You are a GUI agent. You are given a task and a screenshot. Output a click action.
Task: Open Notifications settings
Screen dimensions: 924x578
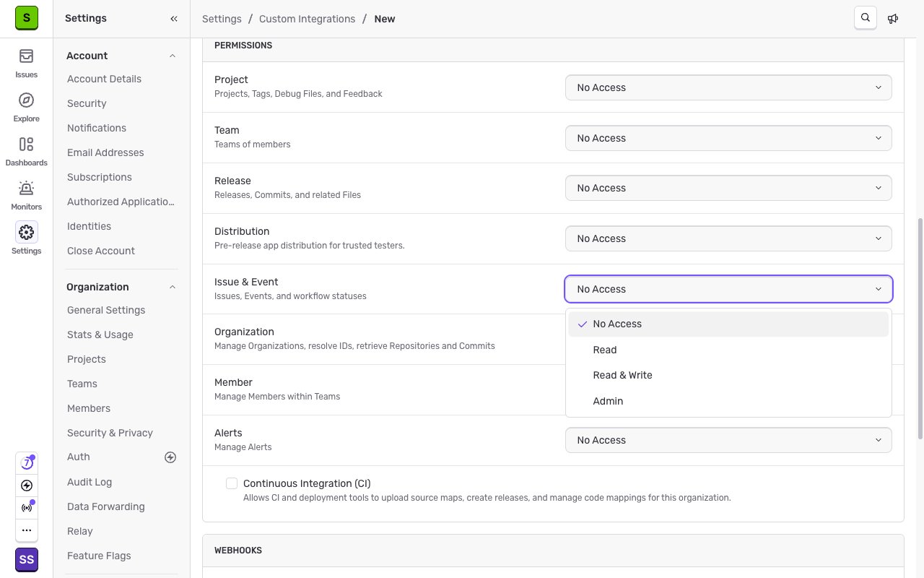coord(97,128)
